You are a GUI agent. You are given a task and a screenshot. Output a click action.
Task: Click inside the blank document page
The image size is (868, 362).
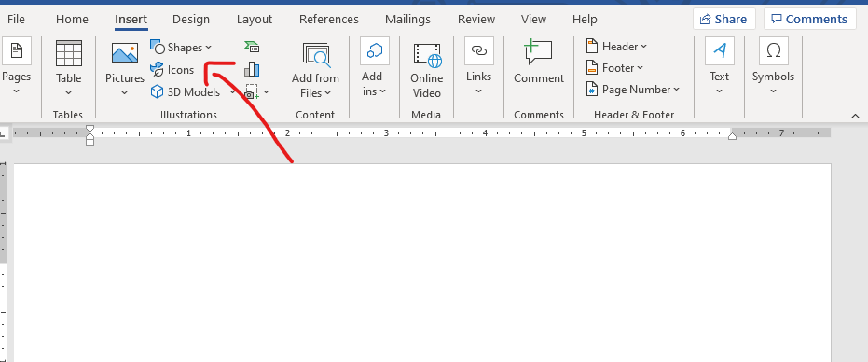coord(422,263)
